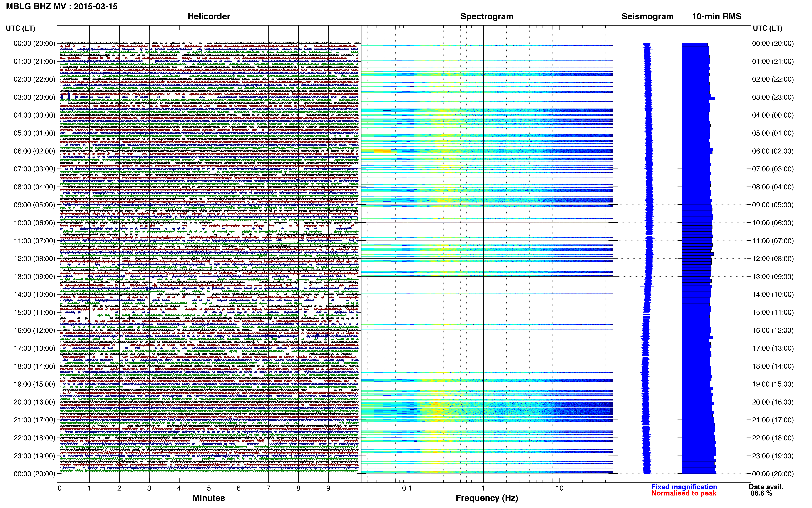Image resolution: width=812 pixels, height=508 pixels.
Task: Click the plot title 'MBLG BHZ MV : 2015-03-15'
Action: (x=62, y=6)
